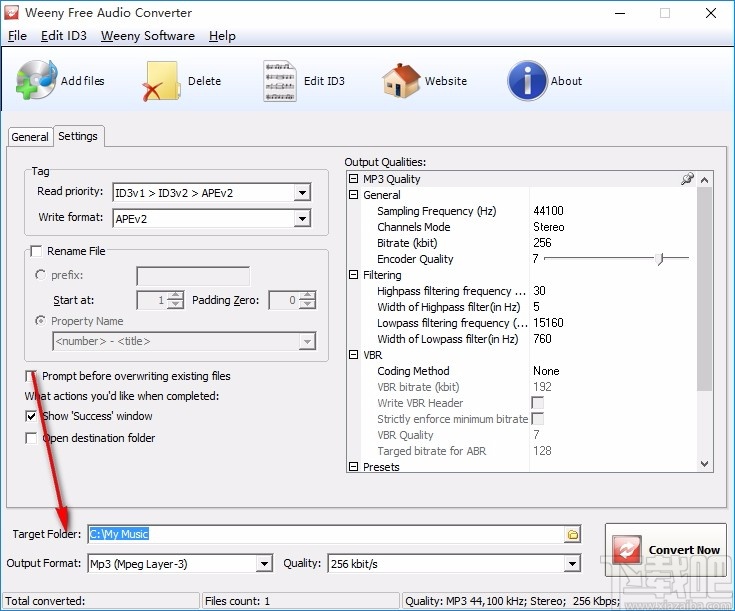Image resolution: width=735 pixels, height=611 pixels.
Task: Open the Output Format dropdown
Action: coord(264,564)
